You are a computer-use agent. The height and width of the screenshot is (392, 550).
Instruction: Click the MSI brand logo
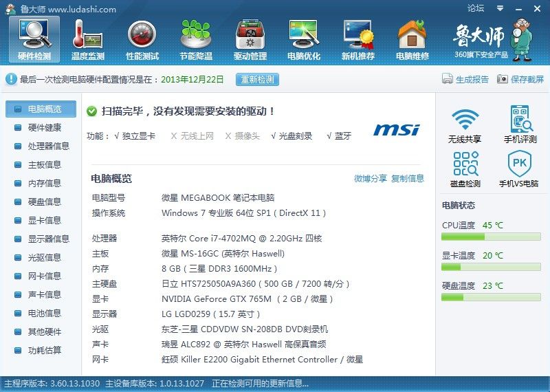[x=397, y=130]
